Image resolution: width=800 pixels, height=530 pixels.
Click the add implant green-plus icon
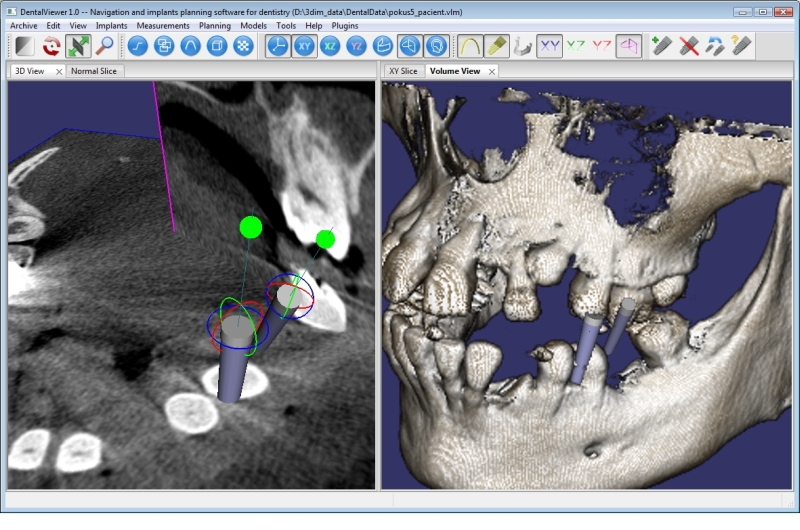click(x=662, y=46)
